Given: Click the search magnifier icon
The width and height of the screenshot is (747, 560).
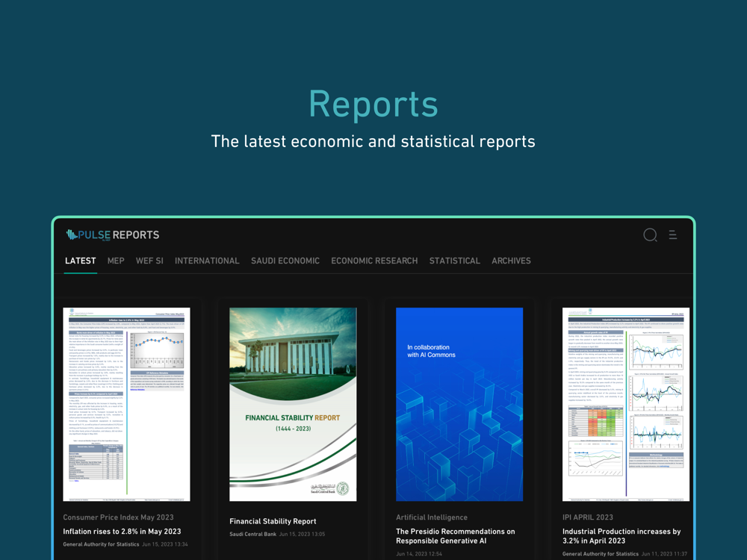Looking at the screenshot, I should click(650, 234).
